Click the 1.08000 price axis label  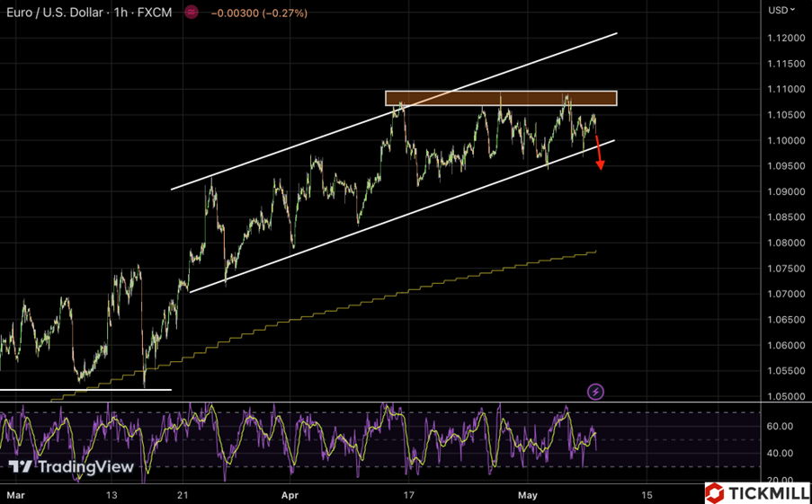(786, 243)
